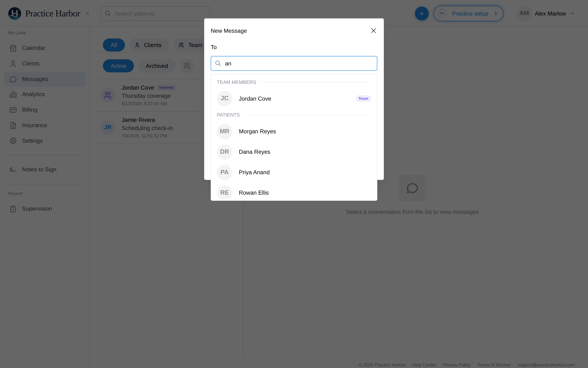Open the Jamie Rivera Scheduling check-in conversation
Screen dimensions: 588x368
[150, 128]
